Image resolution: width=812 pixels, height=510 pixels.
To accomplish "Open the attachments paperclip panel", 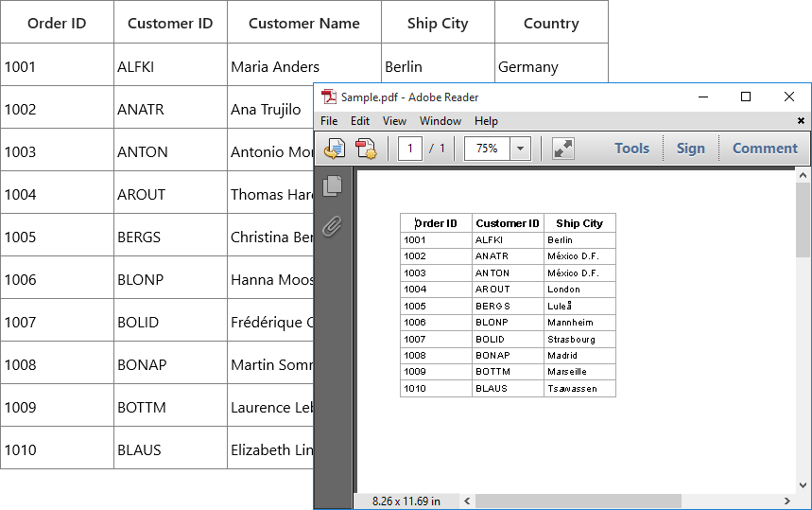I will [333, 226].
